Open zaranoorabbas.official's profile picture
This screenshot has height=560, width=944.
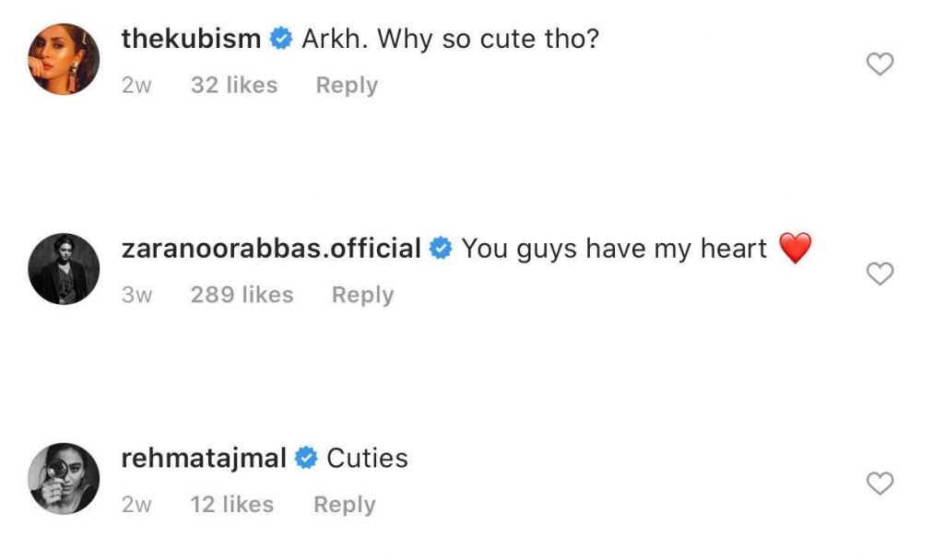(64, 269)
